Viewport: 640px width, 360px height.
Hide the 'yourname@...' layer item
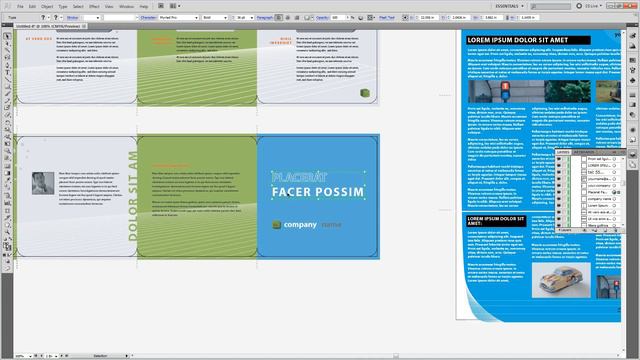(559, 179)
